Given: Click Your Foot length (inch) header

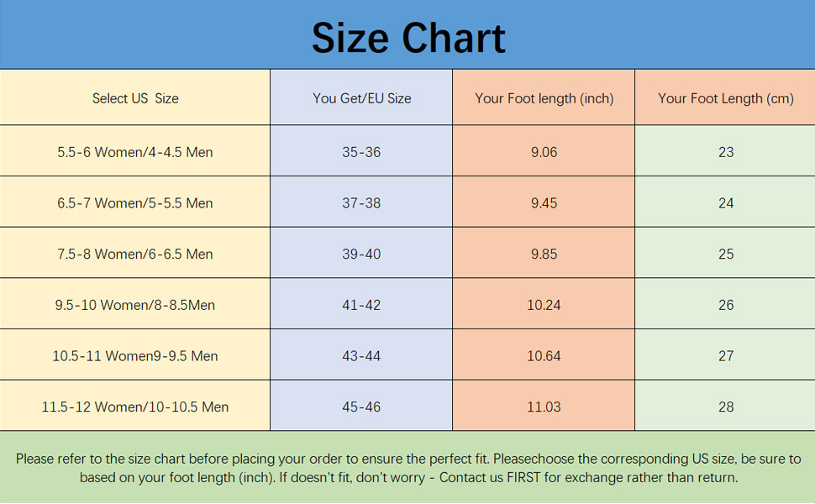Looking at the screenshot, I should pyautogui.click(x=544, y=97).
